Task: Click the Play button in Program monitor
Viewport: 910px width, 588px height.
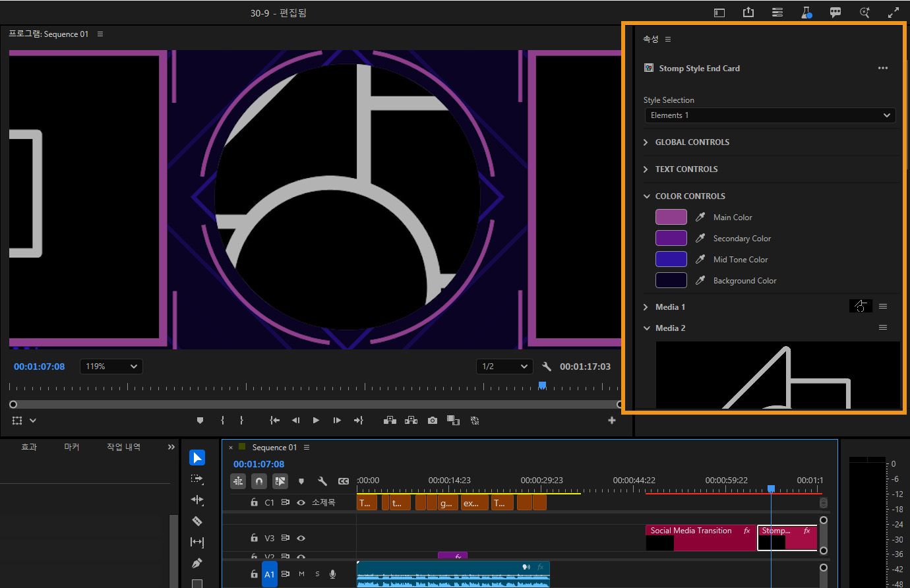Action: [316, 420]
